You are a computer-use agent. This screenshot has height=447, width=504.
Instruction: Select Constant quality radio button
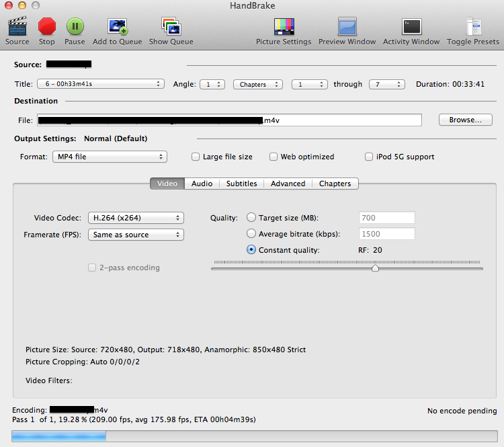pyautogui.click(x=251, y=249)
